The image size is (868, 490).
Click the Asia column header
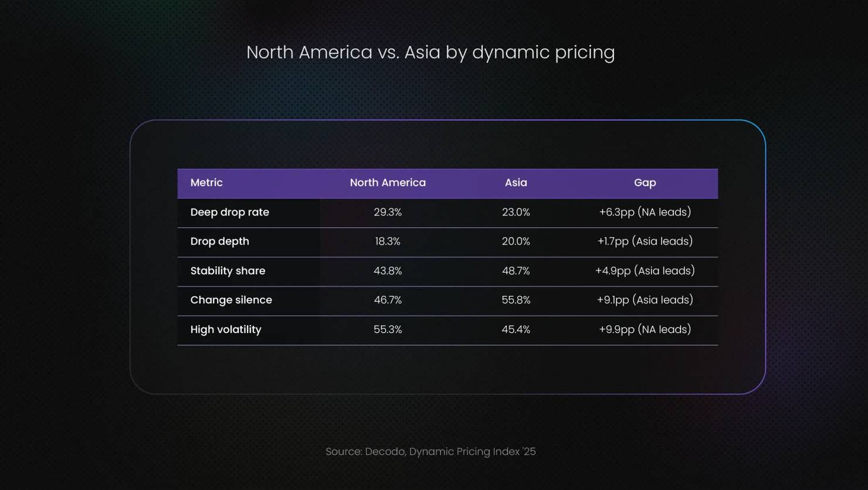point(516,183)
